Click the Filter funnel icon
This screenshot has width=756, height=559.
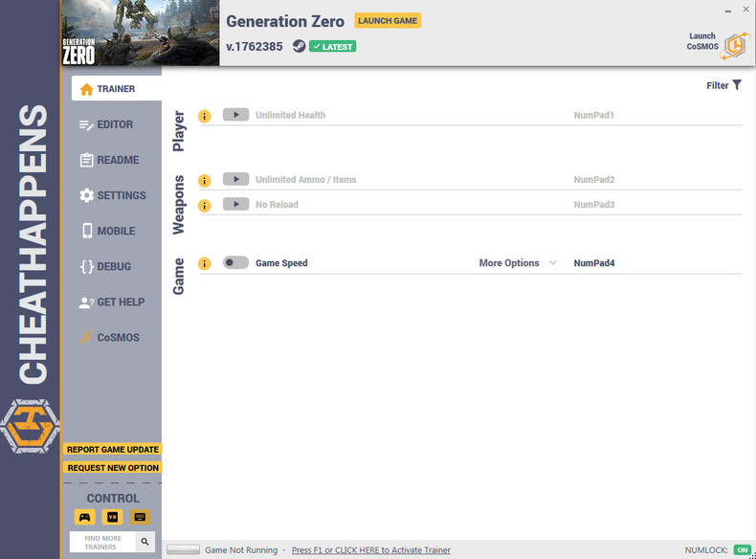(737, 85)
